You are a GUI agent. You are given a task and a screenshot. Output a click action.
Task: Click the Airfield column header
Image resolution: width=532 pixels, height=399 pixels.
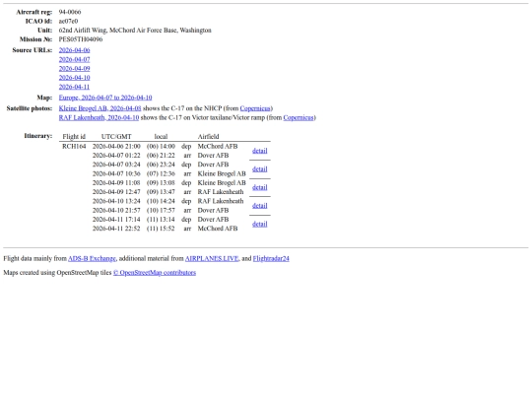[x=208, y=137]
